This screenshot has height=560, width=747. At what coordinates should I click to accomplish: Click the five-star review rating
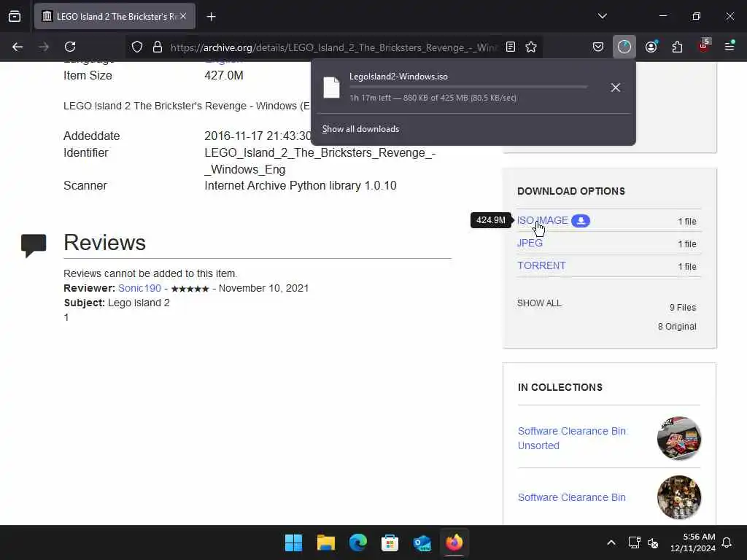pos(190,289)
